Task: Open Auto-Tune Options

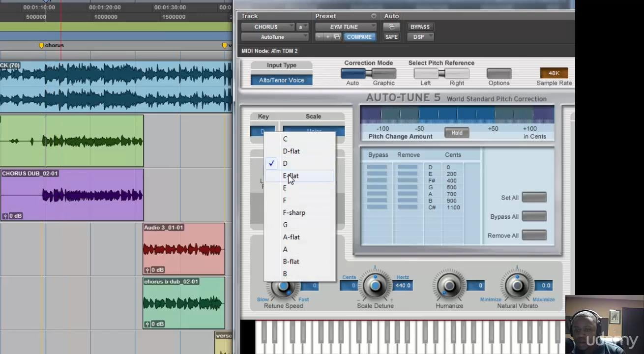Action: [x=499, y=74]
